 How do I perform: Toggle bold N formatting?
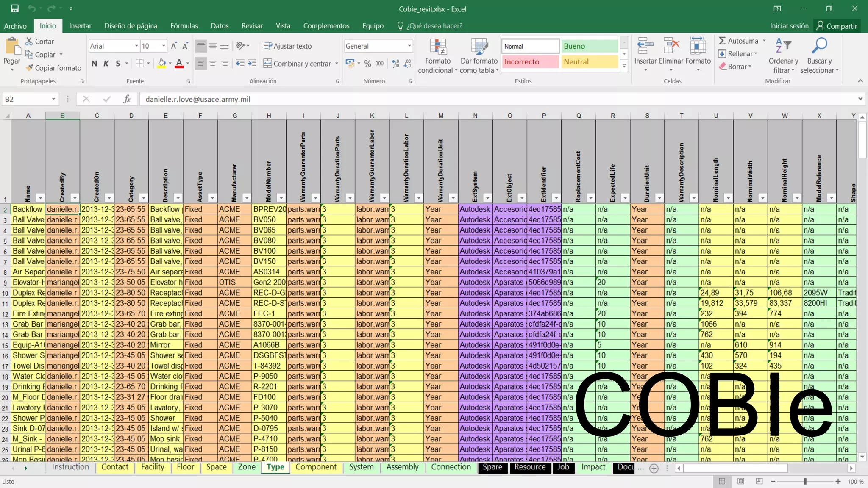tap(94, 64)
